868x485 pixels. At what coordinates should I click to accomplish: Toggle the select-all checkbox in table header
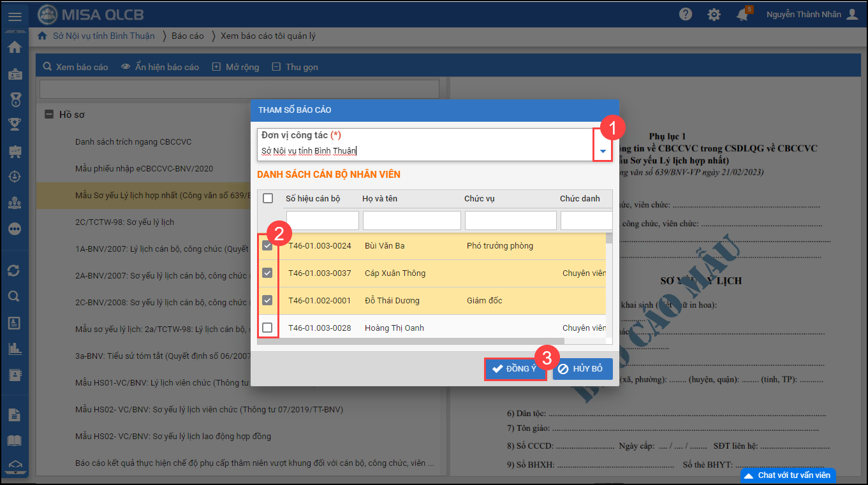pos(268,198)
